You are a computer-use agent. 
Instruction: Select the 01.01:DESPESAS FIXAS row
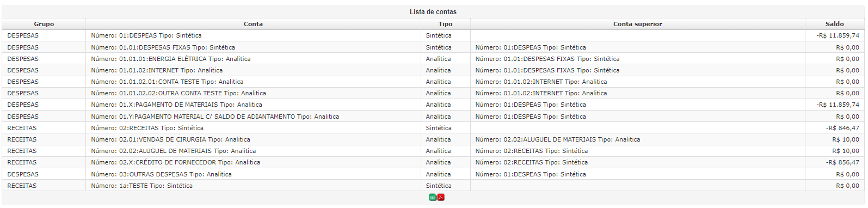pos(433,47)
